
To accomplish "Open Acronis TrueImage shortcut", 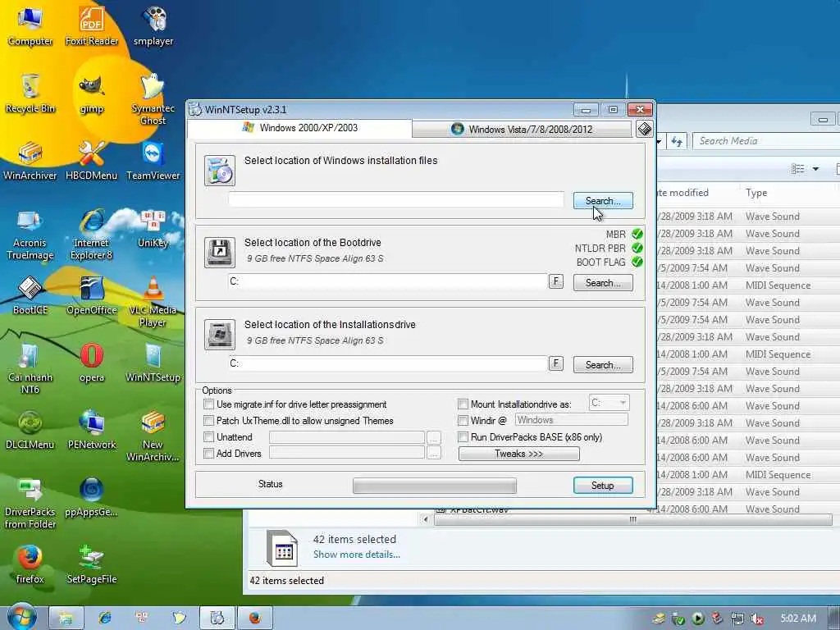I will click(30, 235).
